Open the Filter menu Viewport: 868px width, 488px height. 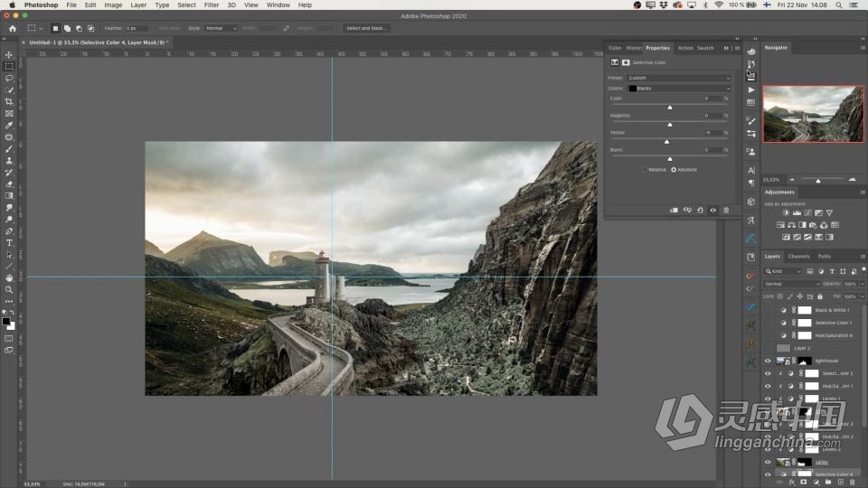(212, 5)
